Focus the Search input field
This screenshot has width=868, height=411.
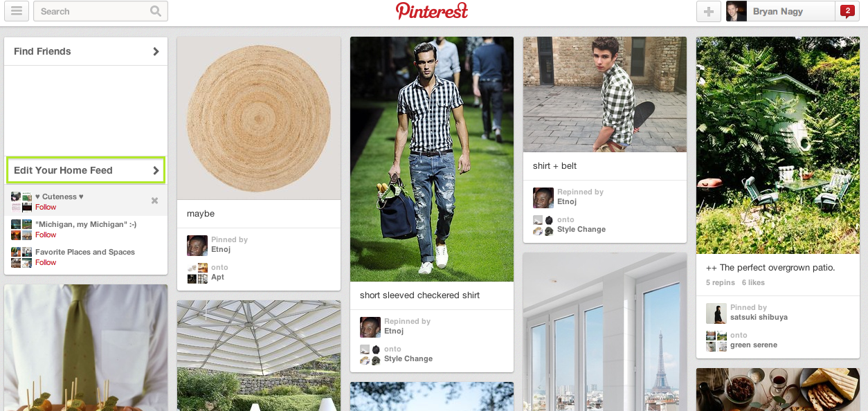pos(93,11)
